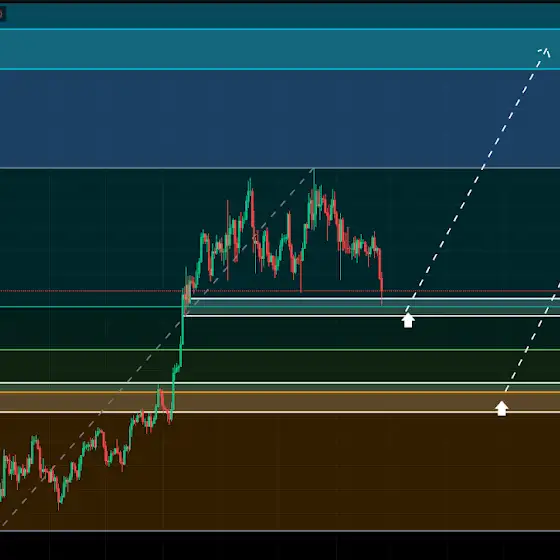Click the upper white up-arrow marker

point(408,320)
